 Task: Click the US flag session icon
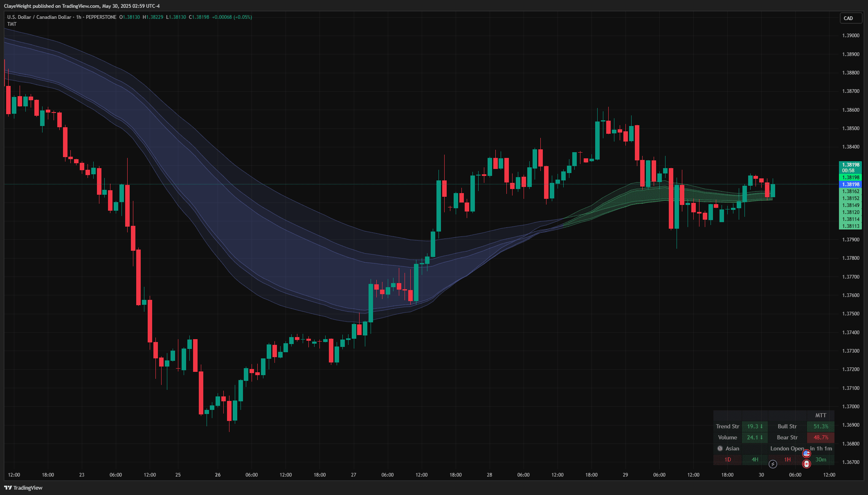coord(806,453)
